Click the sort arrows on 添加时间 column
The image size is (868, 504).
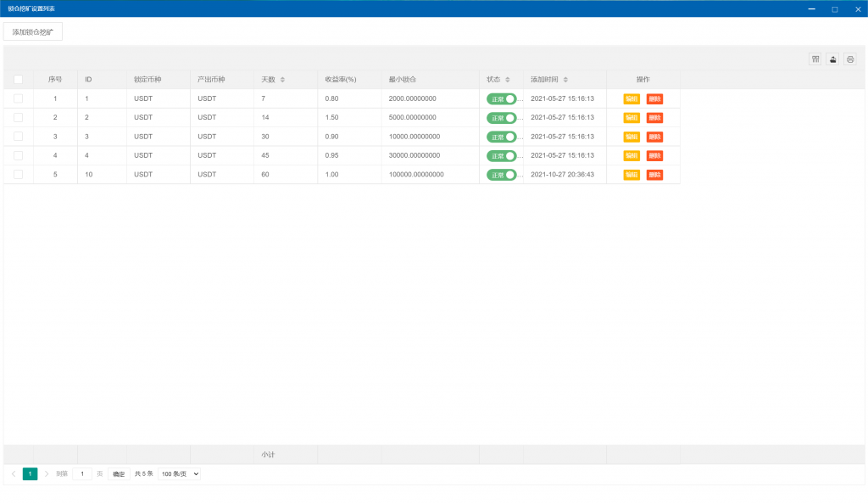[x=565, y=80]
